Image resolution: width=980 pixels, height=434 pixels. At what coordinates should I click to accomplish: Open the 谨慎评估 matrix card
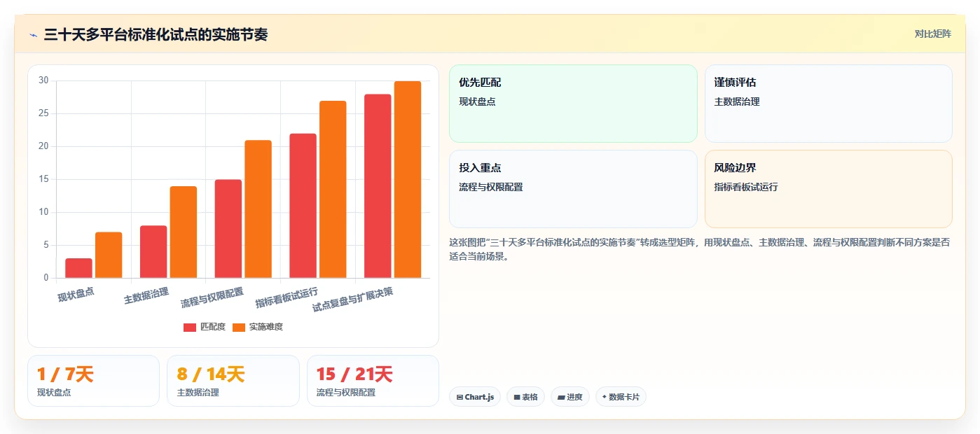828,104
